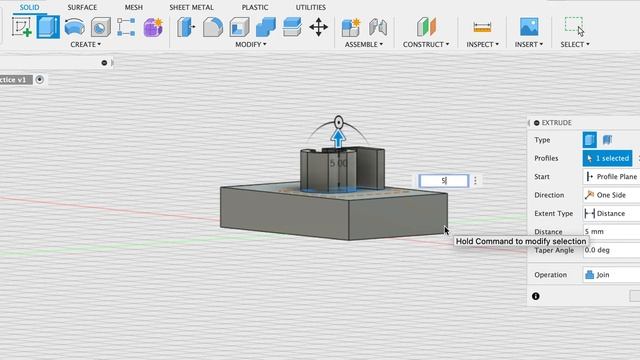
Task: Switch to the PLASTIC tab
Action: pyautogui.click(x=255, y=7)
